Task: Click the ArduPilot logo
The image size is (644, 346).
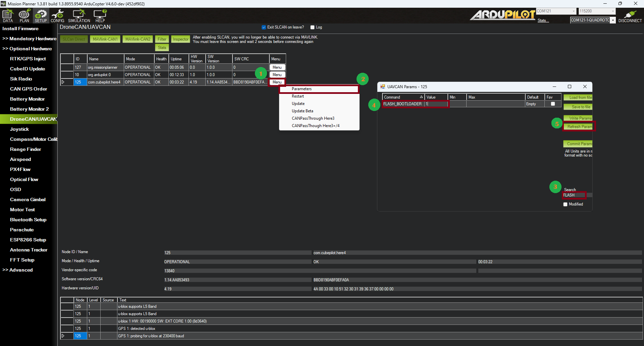Action: pos(502,15)
